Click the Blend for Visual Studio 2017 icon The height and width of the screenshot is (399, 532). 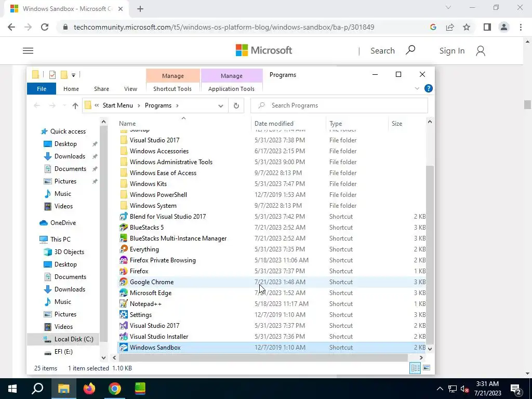pos(124,217)
